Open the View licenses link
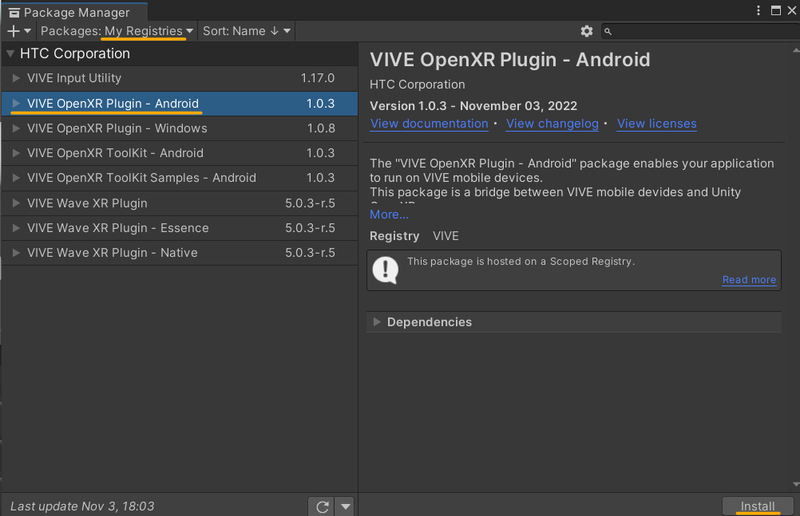 657,124
